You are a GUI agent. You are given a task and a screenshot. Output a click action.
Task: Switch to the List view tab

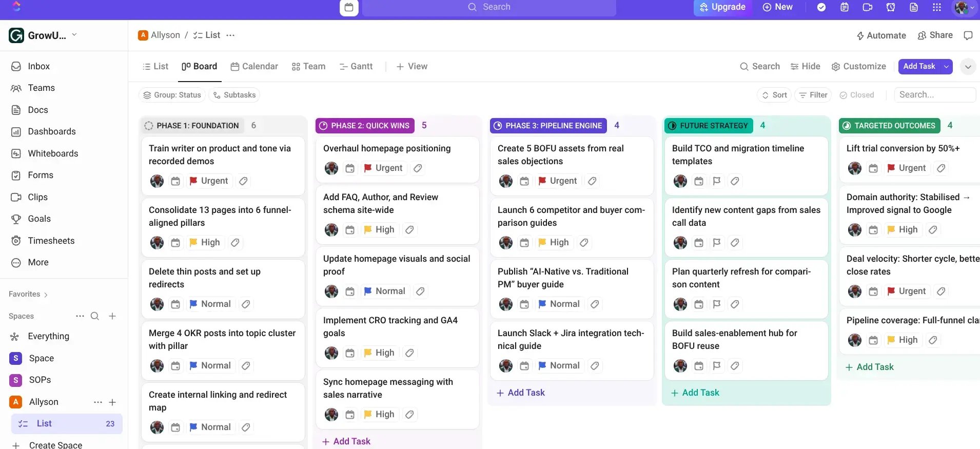[155, 66]
